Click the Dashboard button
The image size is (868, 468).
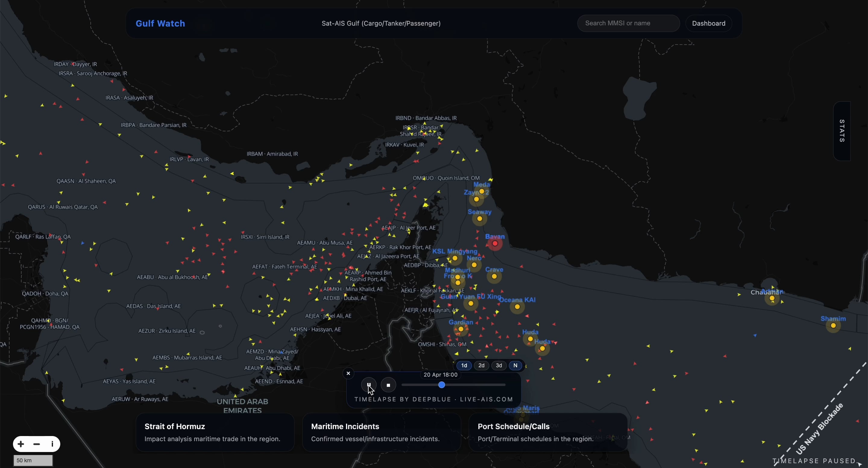(x=708, y=23)
